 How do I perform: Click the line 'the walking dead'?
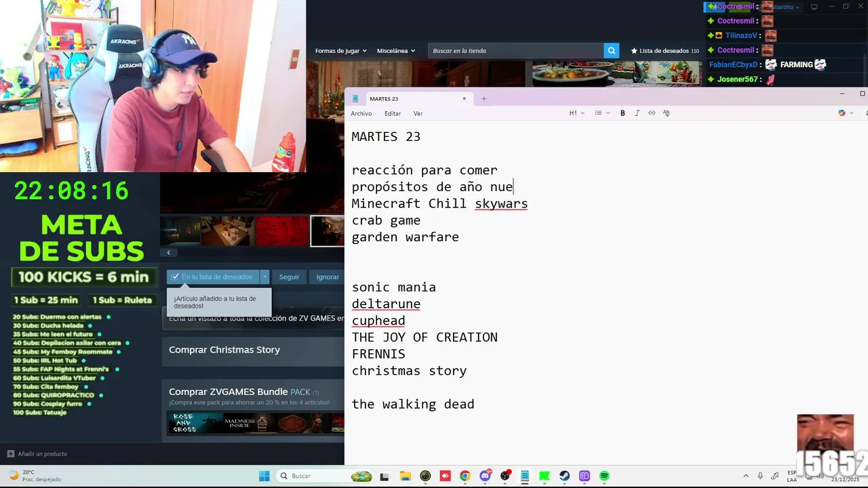(x=413, y=405)
